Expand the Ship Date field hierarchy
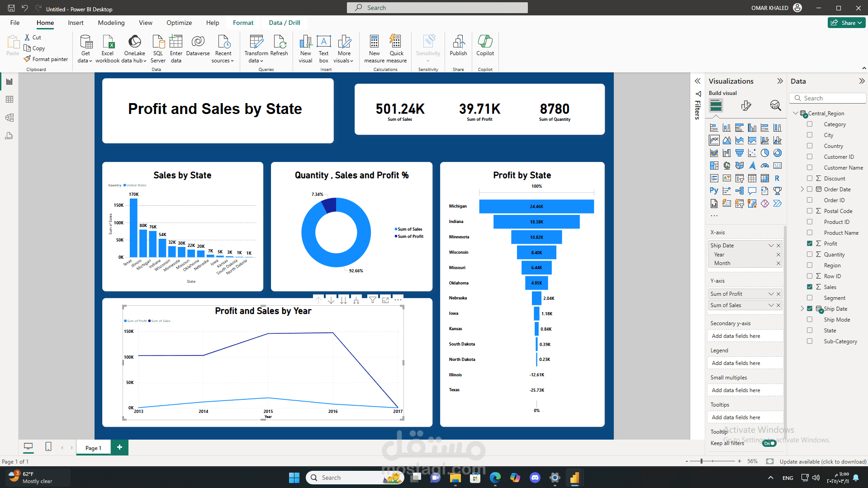868x488 pixels. pos(802,308)
